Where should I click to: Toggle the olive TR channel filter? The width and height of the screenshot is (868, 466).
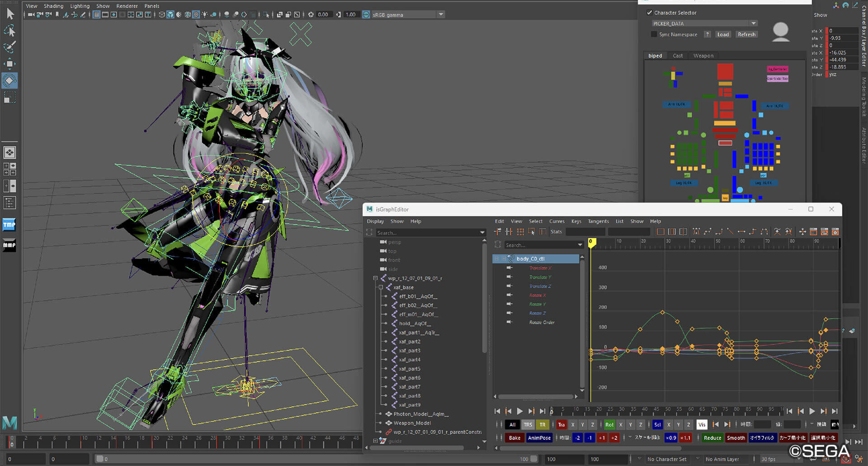pyautogui.click(x=542, y=425)
